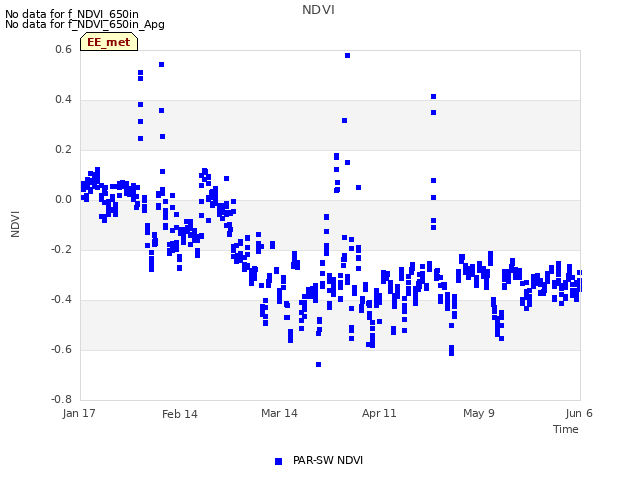Click the NDVI chart title
Screen dimensions: 640x480
pyautogui.click(x=318, y=9)
